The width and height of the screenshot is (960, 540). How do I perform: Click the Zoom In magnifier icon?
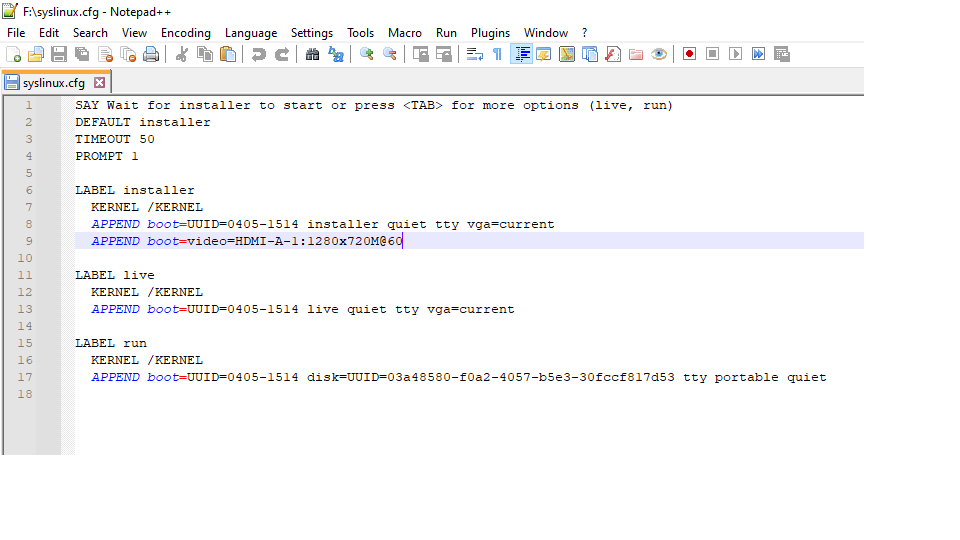tap(367, 54)
